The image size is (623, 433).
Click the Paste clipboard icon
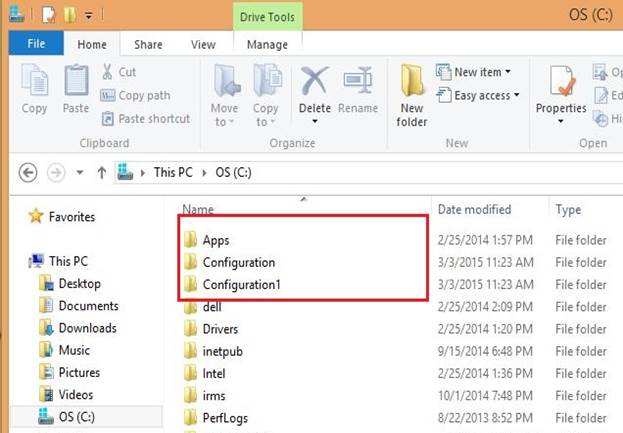pyautogui.click(x=76, y=80)
